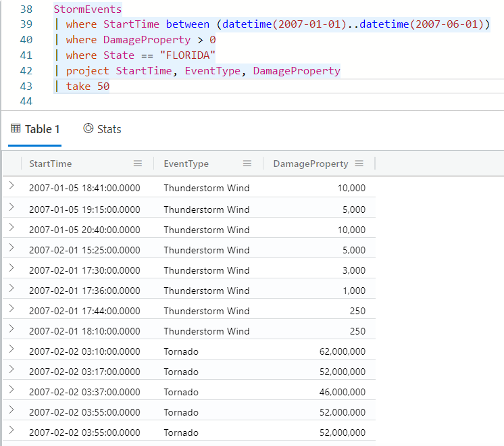Open the EventType column menu icon

(x=247, y=164)
